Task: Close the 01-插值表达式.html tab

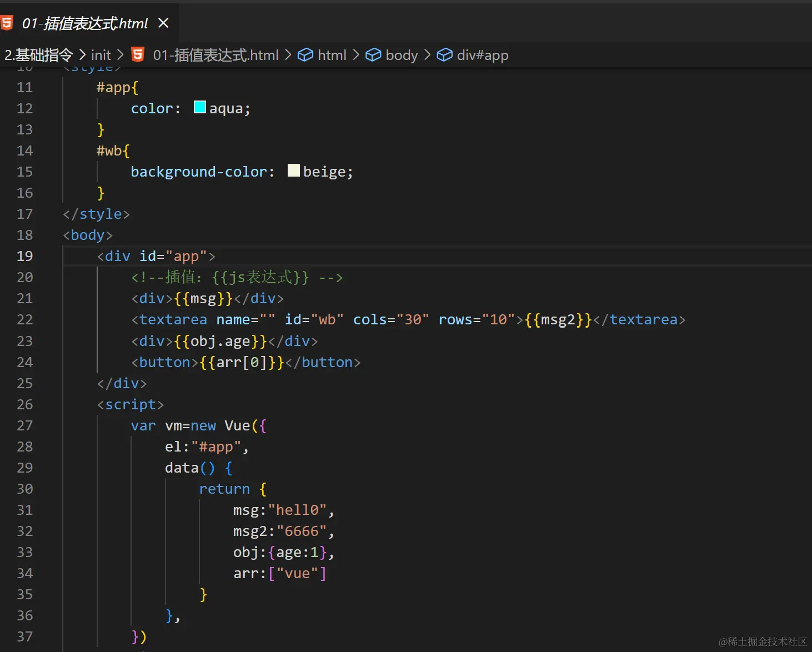Action: coord(163,23)
